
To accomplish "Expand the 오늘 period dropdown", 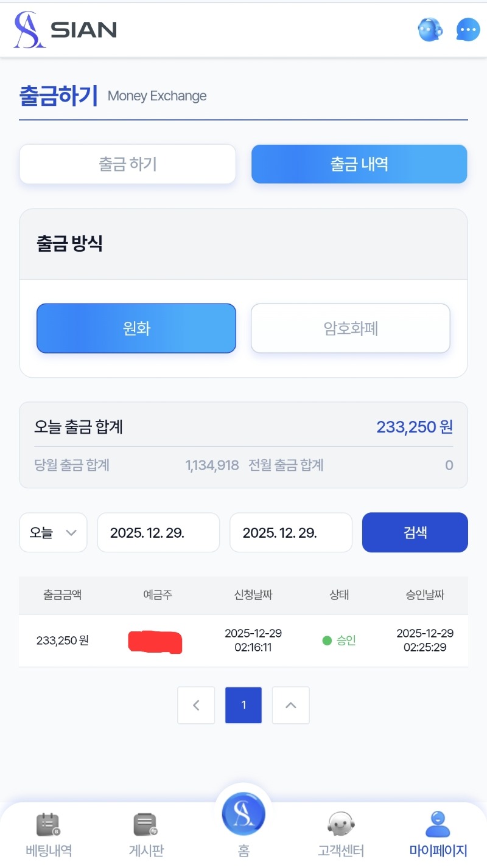I will 54,533.
